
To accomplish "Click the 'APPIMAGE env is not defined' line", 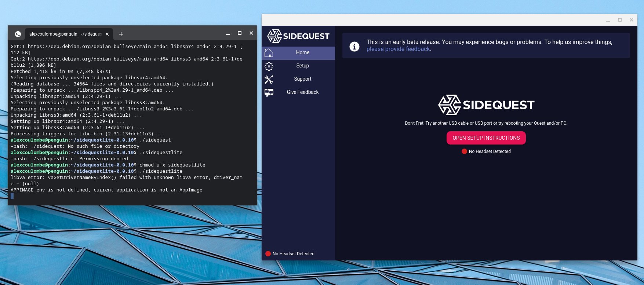I will [106, 190].
